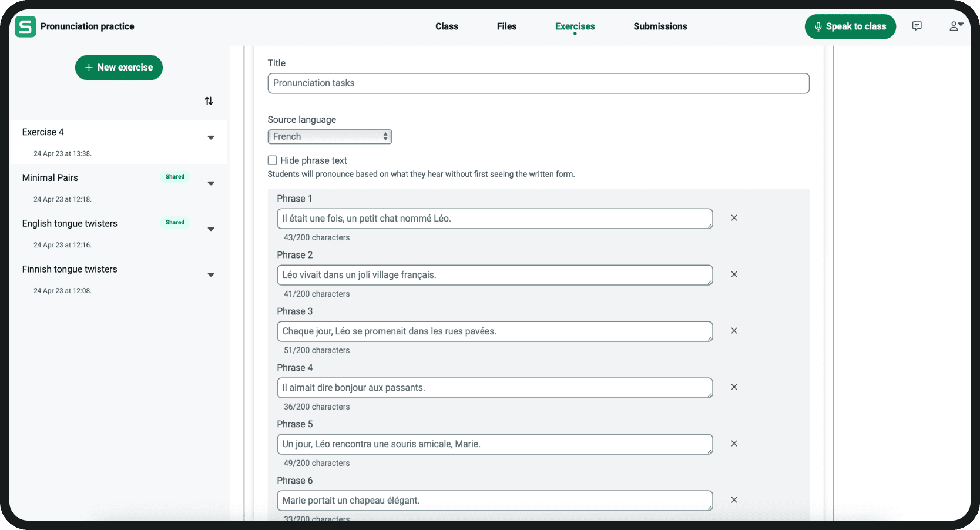This screenshot has width=980, height=530.
Task: Open the Class tab
Action: pos(447,26)
